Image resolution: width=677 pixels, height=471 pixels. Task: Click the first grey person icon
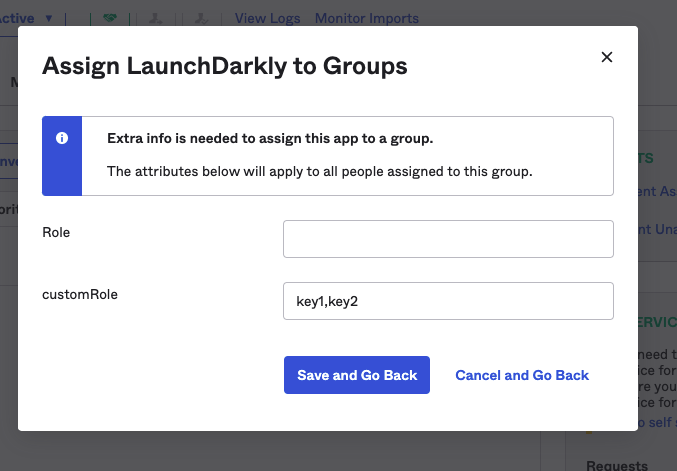[155, 18]
